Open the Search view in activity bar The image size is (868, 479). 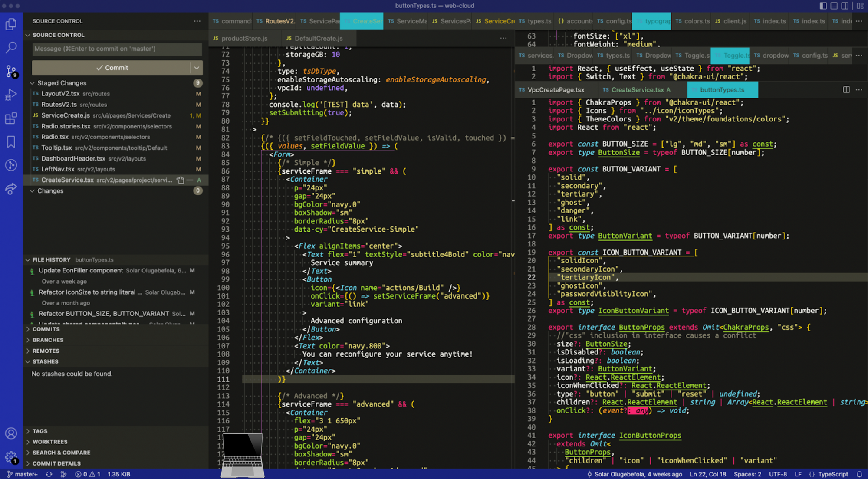11,48
